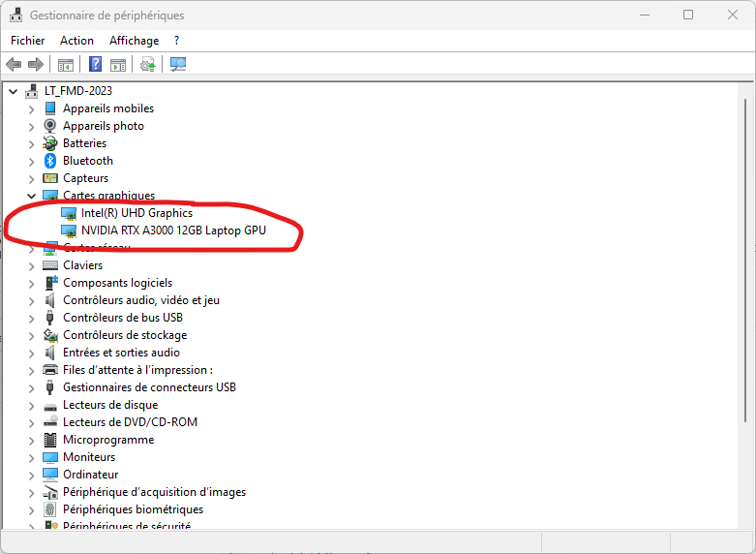Viewport: 756px width, 554px height.
Task: Click the update driver toolbar icon
Action: (x=147, y=65)
